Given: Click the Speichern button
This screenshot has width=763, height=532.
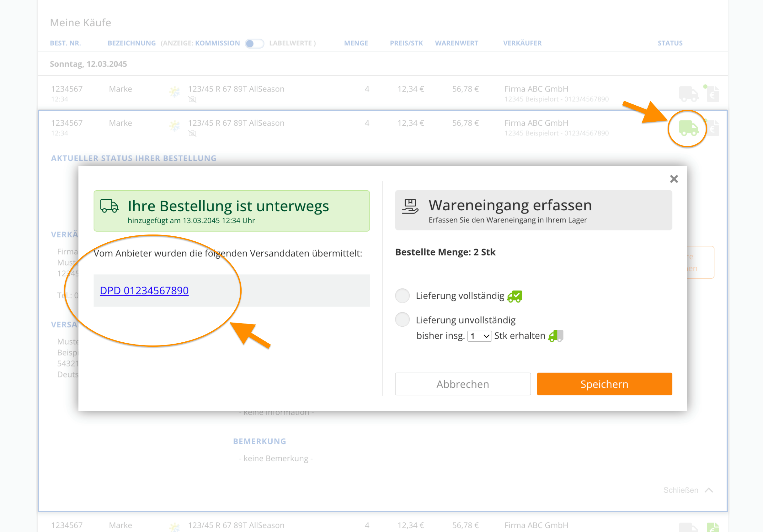Looking at the screenshot, I should point(604,384).
